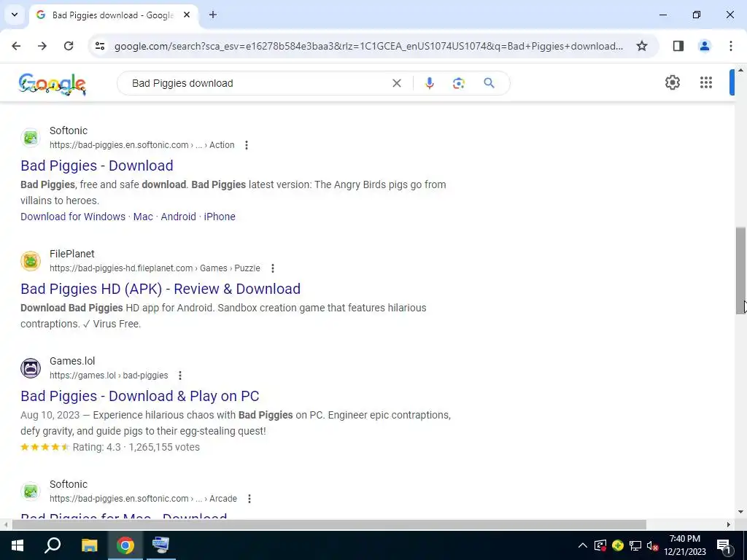This screenshot has width=747, height=560.
Task: Open the Chrome three-dot menu
Action: 730,46
